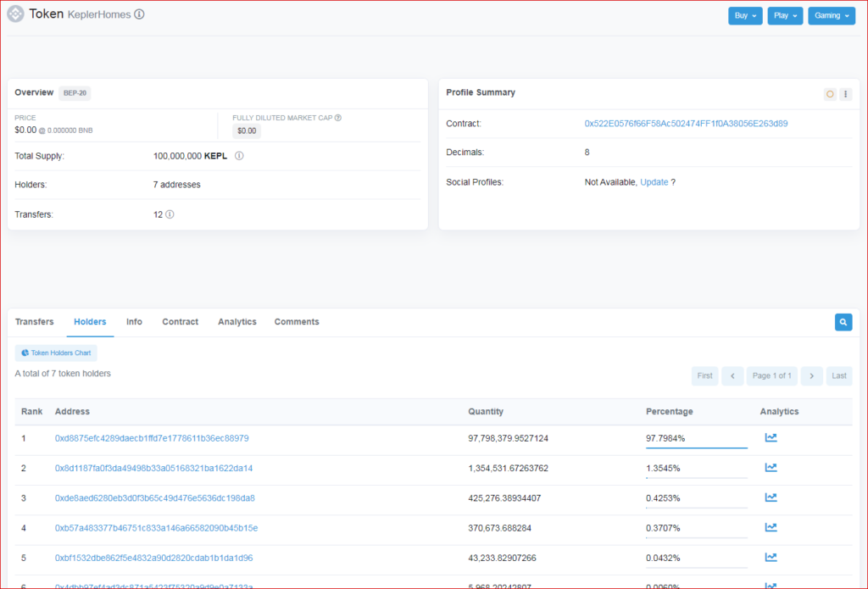868x589 pixels.
Task: Open holder address 0xbf1532dbe862f5e4832a
Action: coord(154,558)
